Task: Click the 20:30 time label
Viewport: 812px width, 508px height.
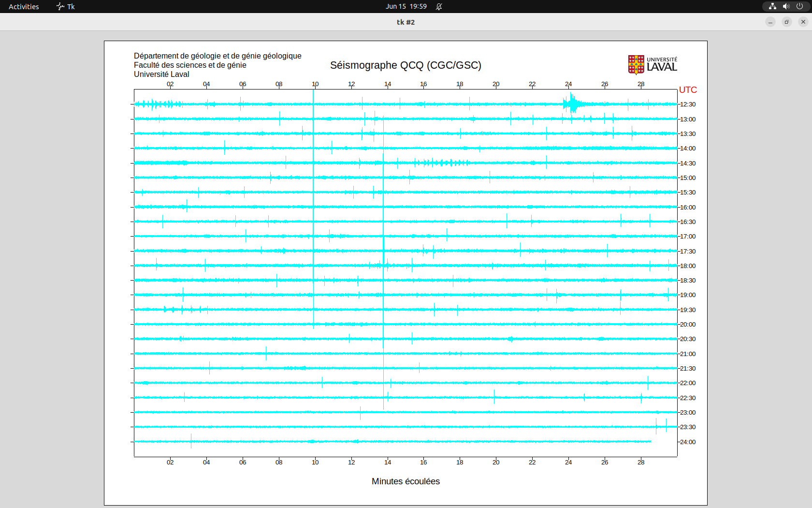Action: click(x=688, y=339)
